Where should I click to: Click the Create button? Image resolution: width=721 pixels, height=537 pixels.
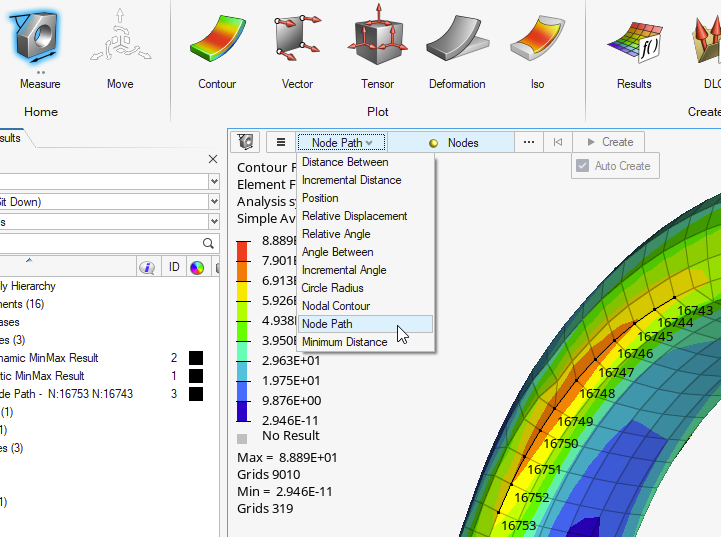[609, 142]
